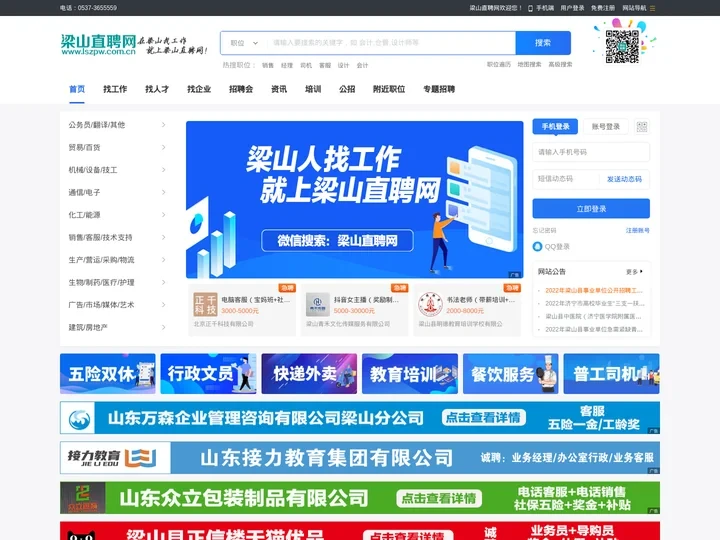Click 立即登录 button

pos(591,209)
